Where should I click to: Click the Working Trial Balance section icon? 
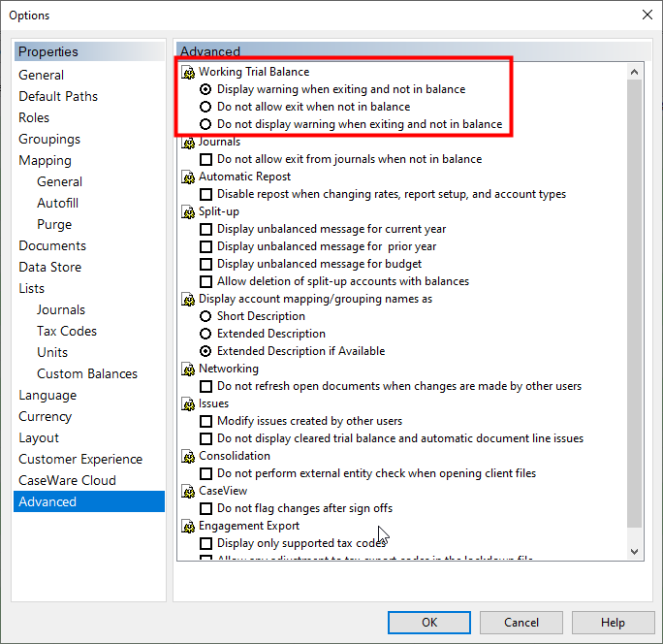pyautogui.click(x=188, y=72)
